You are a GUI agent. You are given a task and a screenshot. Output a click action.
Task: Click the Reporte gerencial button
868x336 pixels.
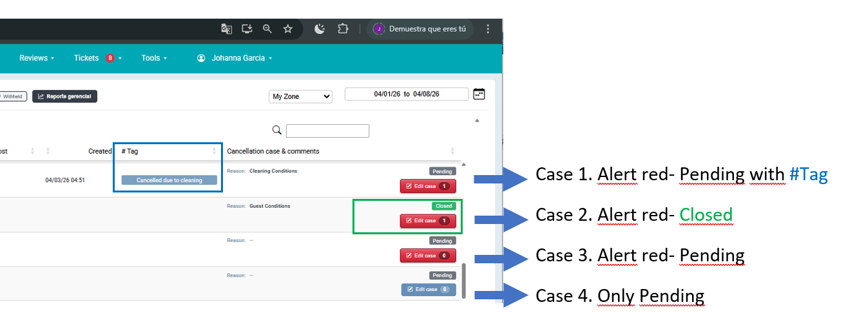(x=64, y=97)
